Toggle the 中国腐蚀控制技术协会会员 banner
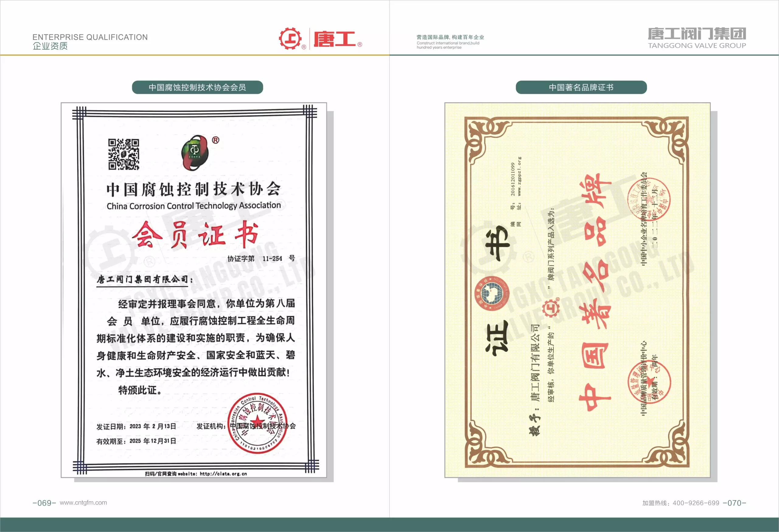The height and width of the screenshot is (532, 779). pyautogui.click(x=198, y=87)
